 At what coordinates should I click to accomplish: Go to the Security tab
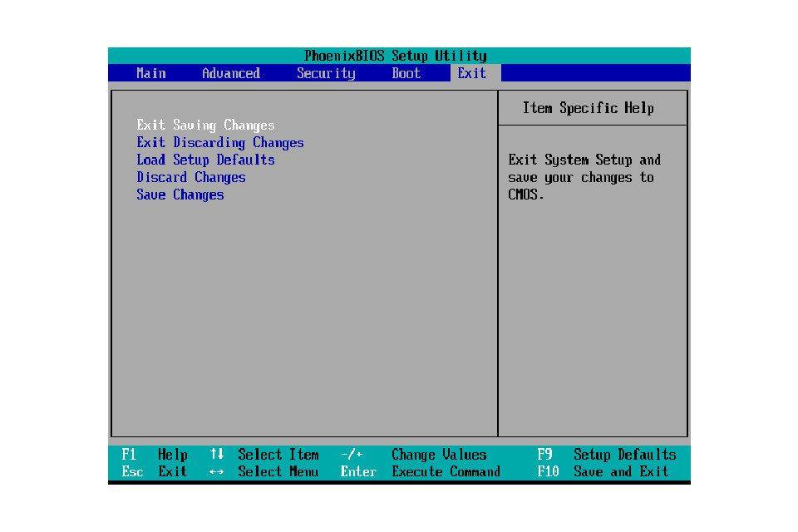[x=326, y=73]
